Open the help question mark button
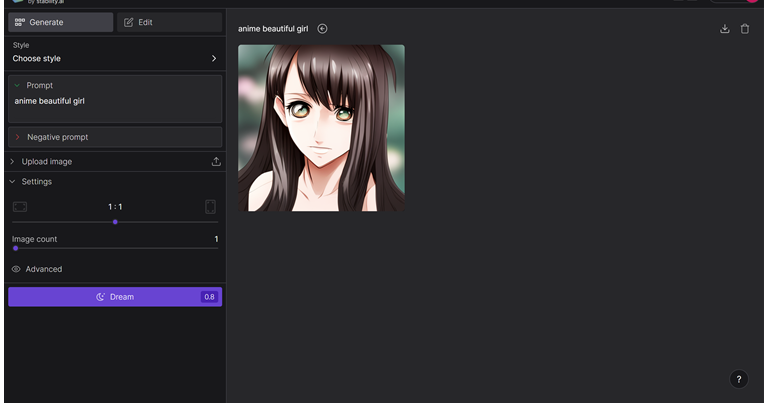Image resolution: width=768 pixels, height=403 pixels. click(x=738, y=379)
